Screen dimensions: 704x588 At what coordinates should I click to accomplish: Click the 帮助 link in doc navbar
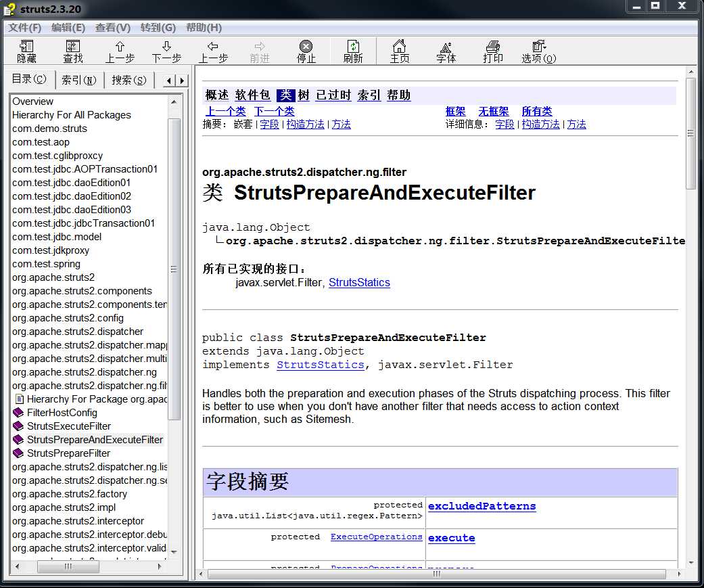click(399, 95)
